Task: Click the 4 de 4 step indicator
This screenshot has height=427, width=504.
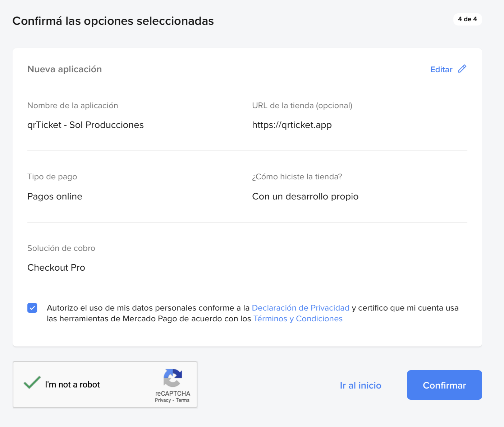Action: (467, 19)
